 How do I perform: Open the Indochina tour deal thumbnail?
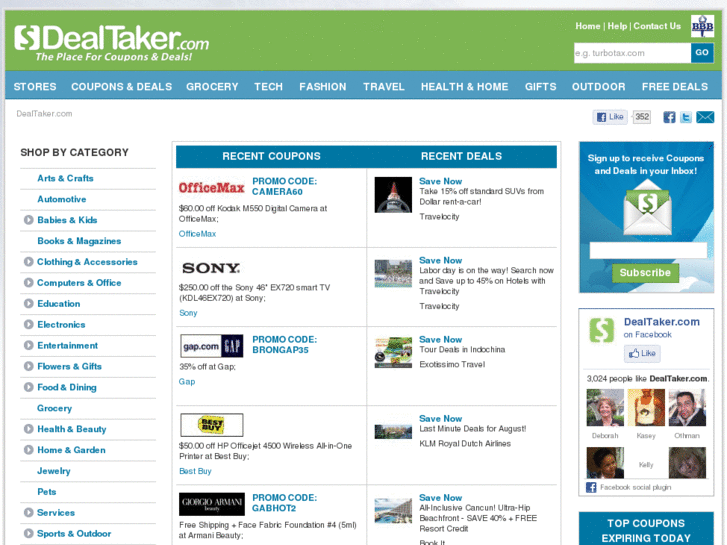[x=393, y=353]
